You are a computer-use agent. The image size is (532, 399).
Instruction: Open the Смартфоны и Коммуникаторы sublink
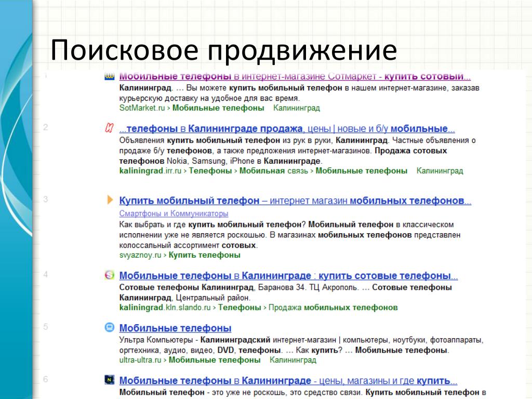[x=174, y=214]
